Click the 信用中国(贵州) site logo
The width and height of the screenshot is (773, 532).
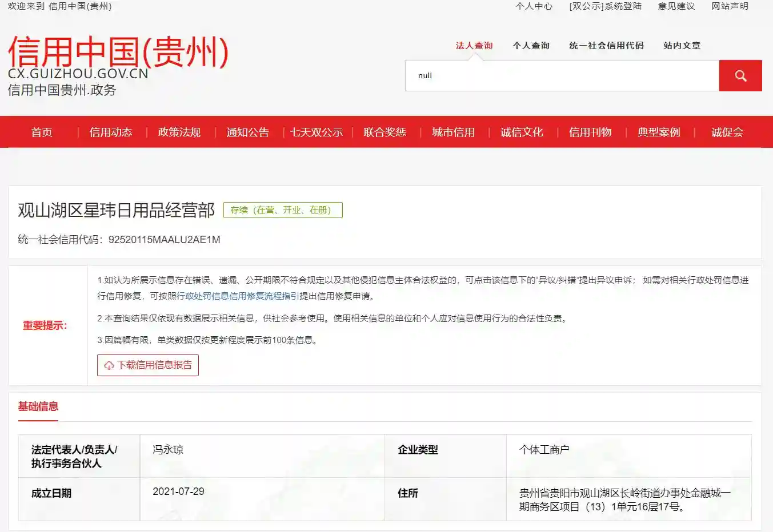coord(118,51)
